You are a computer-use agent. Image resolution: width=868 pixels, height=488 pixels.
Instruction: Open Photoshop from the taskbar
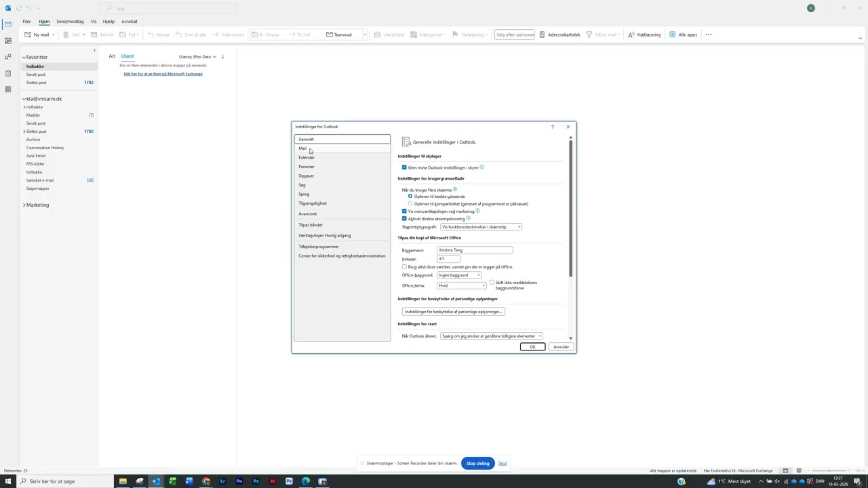(256, 481)
